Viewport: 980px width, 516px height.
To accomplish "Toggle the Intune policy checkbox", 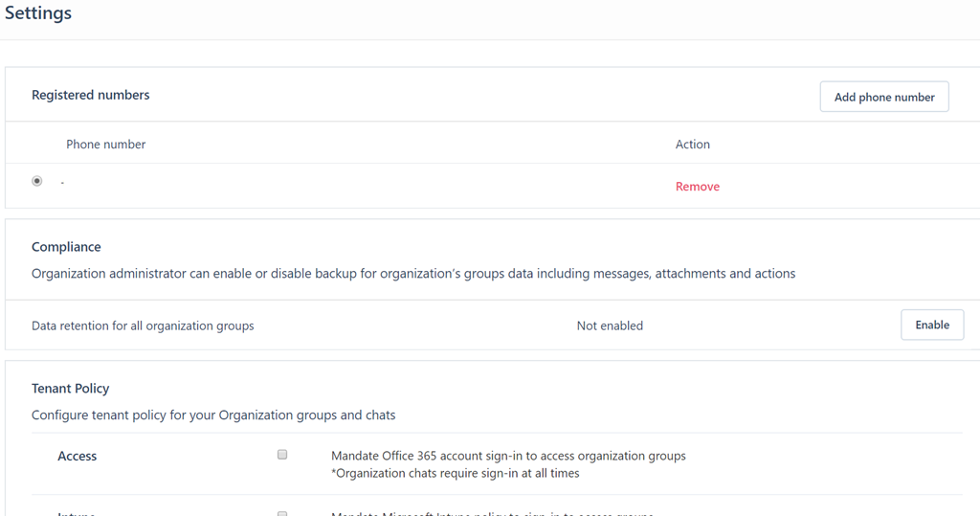I will point(282,513).
